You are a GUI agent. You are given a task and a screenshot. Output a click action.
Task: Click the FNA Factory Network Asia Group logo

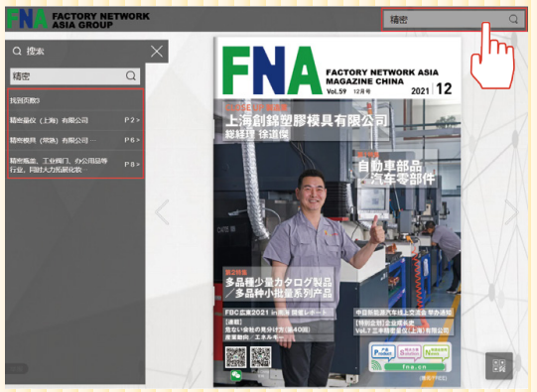[78, 19]
